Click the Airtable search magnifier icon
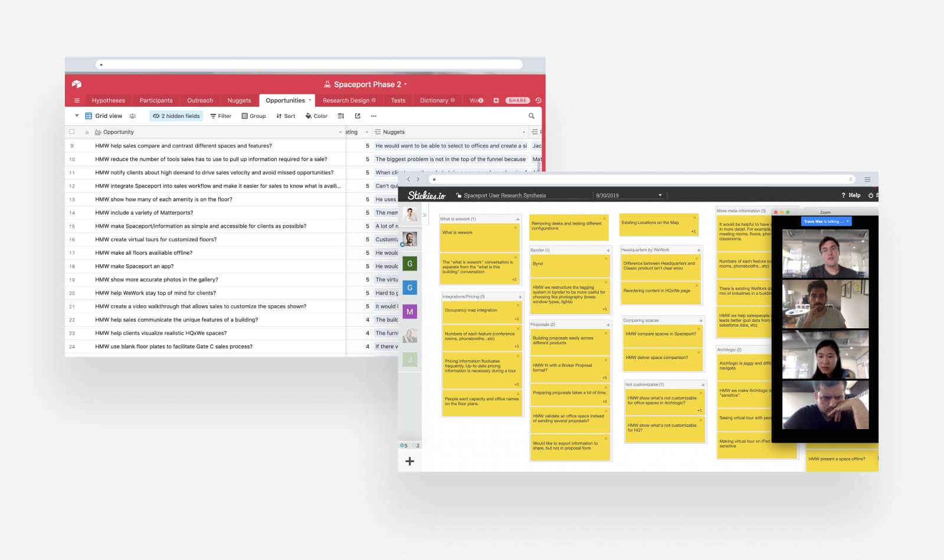Viewport: 944px width, 560px height. point(532,116)
